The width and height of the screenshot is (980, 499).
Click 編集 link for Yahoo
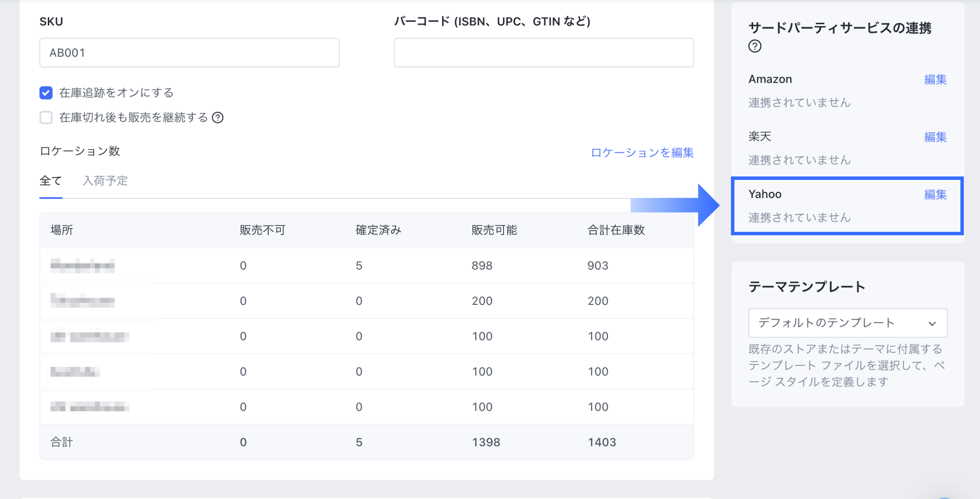click(x=935, y=195)
